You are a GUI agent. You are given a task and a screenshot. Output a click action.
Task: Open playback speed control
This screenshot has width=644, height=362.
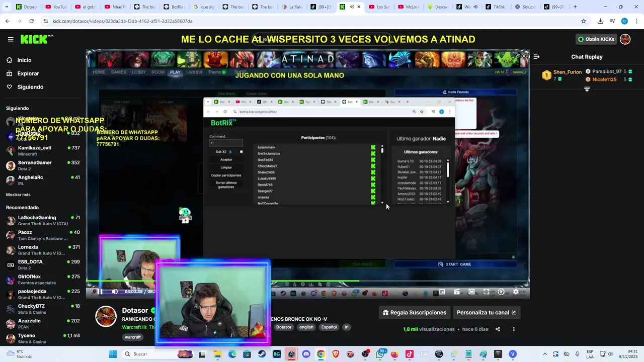click(501, 292)
